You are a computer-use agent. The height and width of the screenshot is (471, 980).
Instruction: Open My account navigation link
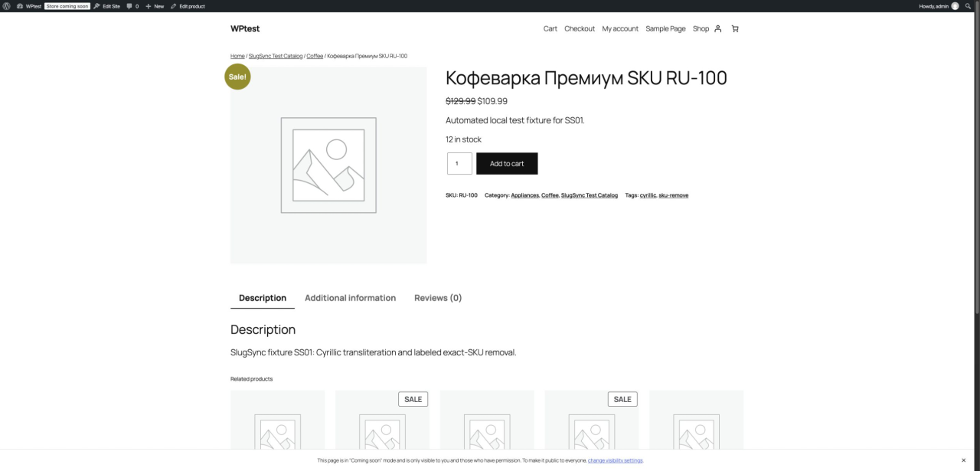pyautogui.click(x=620, y=28)
